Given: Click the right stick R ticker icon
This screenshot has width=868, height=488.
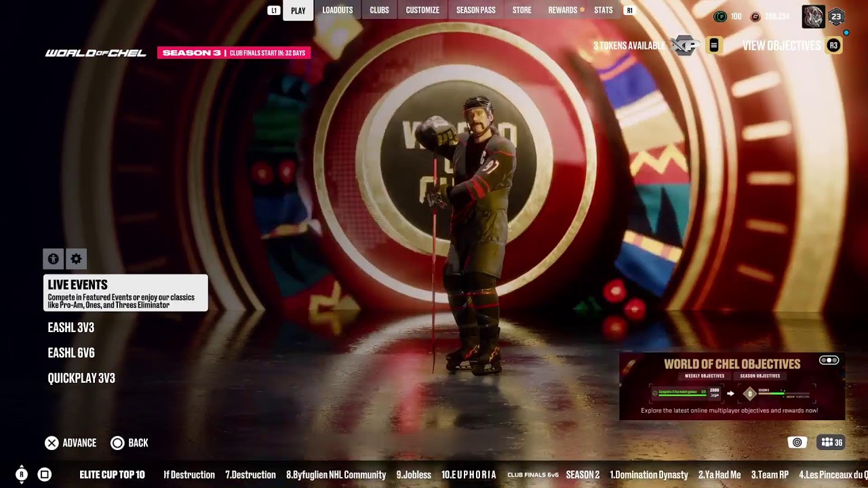Looking at the screenshot, I should pos(22,474).
